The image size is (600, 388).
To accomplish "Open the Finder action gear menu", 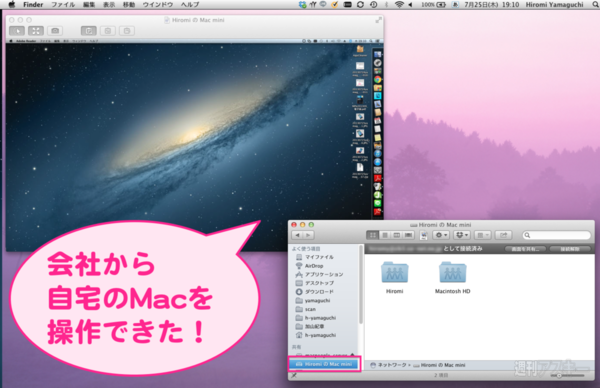I will [x=441, y=235].
